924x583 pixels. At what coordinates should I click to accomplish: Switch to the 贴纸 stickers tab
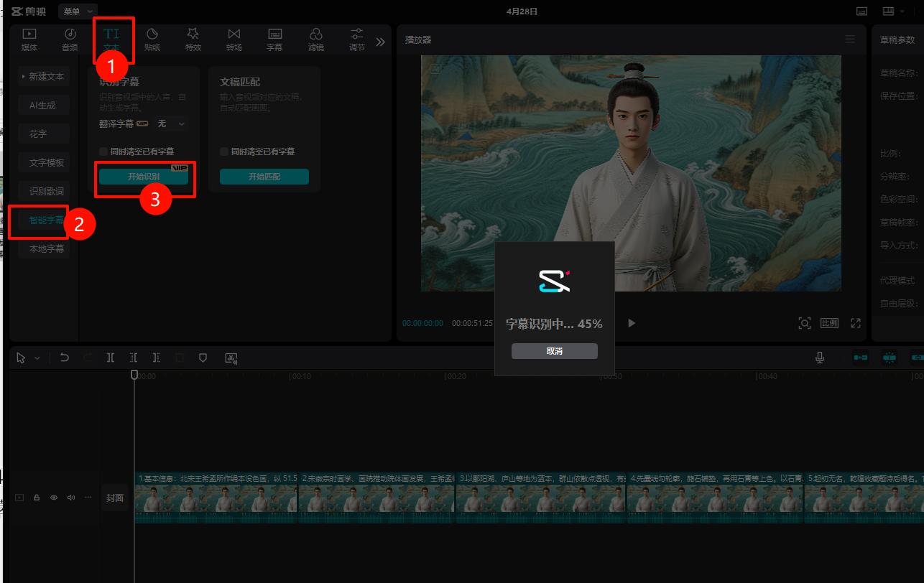click(x=152, y=39)
